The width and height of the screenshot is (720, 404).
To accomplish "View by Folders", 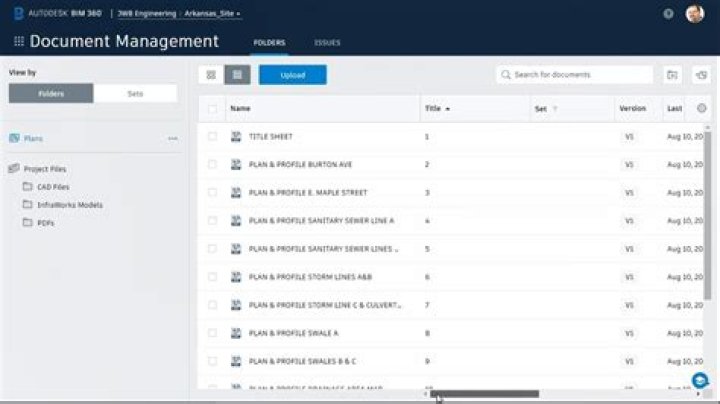I will coord(51,94).
